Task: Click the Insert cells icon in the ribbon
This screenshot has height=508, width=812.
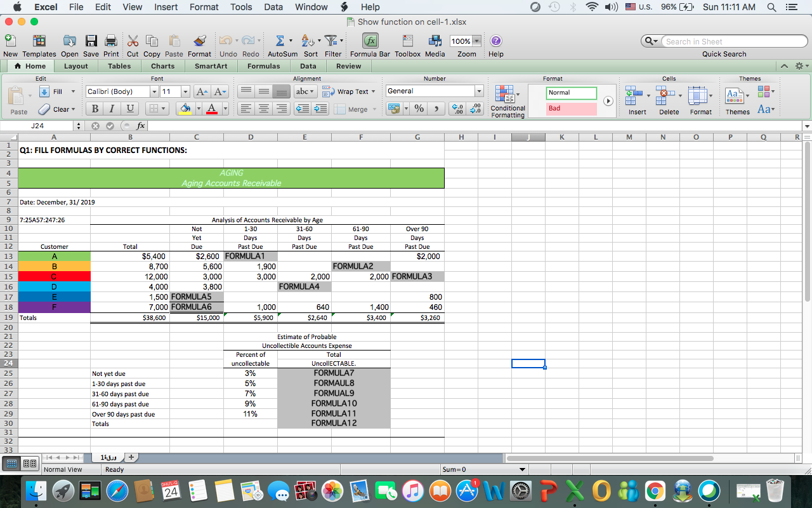Action: tap(634, 95)
